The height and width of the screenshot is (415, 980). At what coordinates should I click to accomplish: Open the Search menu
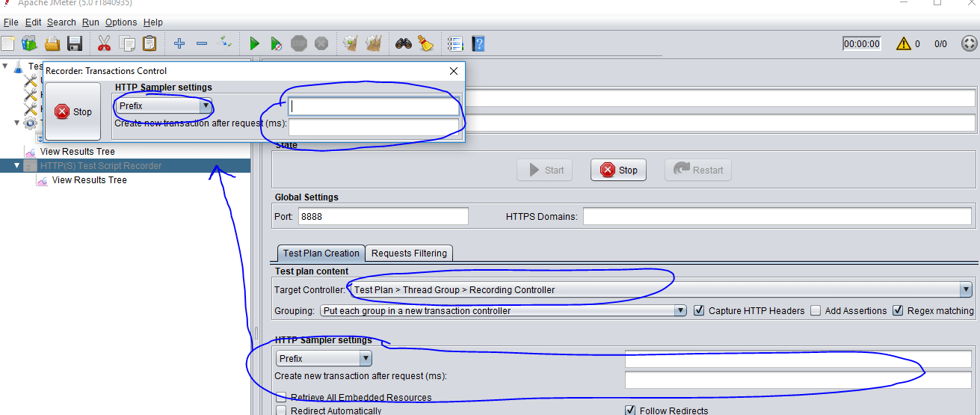coord(61,22)
